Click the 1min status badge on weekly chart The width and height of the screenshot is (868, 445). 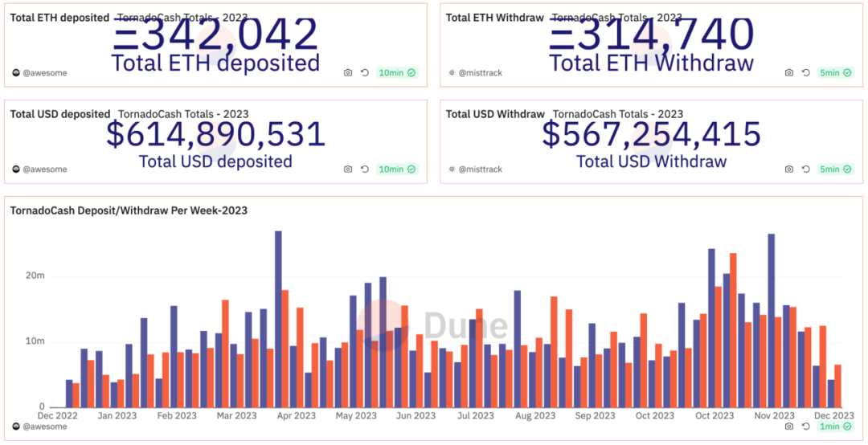point(835,427)
